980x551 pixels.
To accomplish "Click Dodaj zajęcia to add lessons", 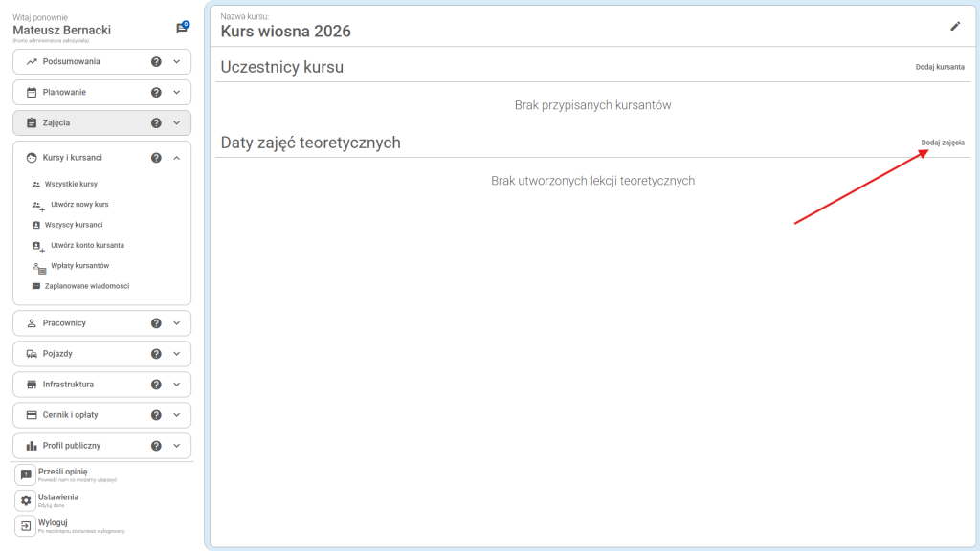I will 942,143.
